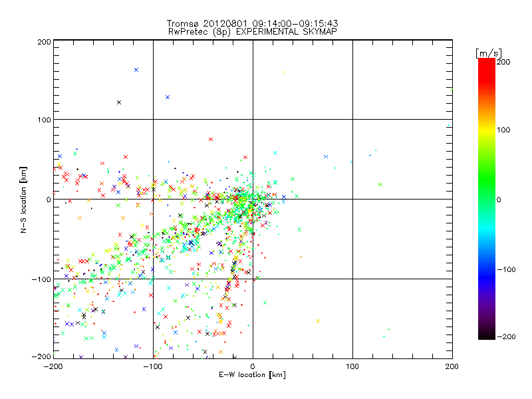Click the isolated black X marker upper left

pos(119,102)
